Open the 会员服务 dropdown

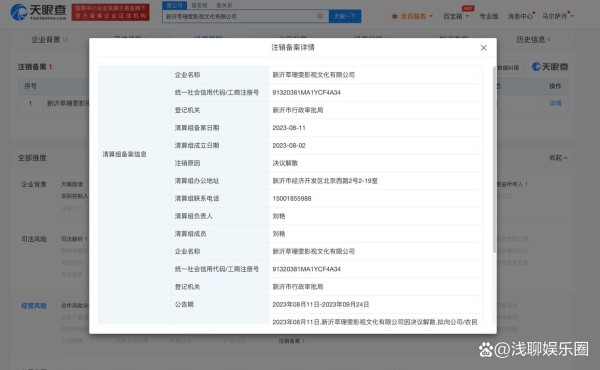coord(412,16)
